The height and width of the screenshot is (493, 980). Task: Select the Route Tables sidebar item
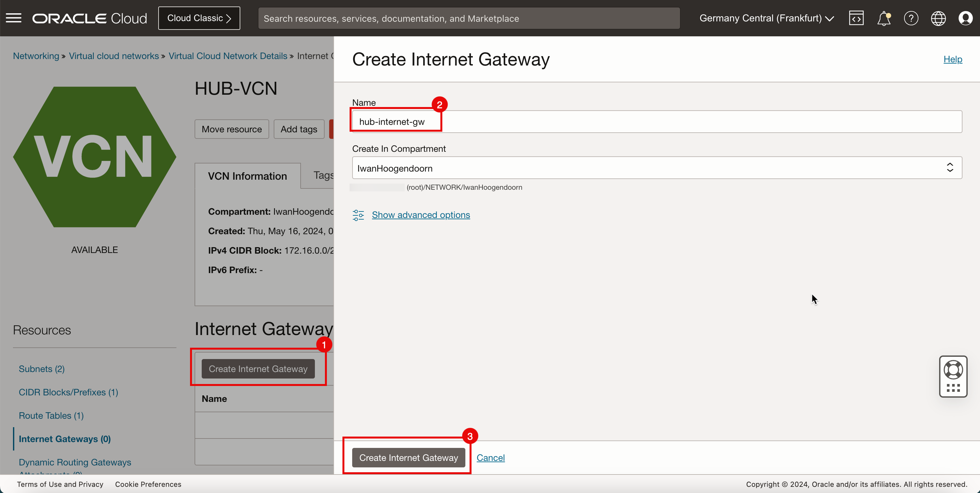pyautogui.click(x=51, y=415)
